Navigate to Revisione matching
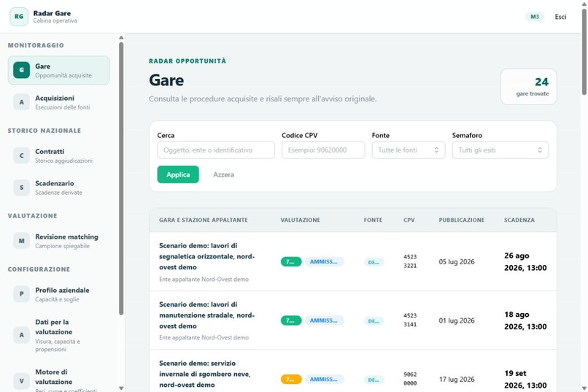 coord(59,241)
